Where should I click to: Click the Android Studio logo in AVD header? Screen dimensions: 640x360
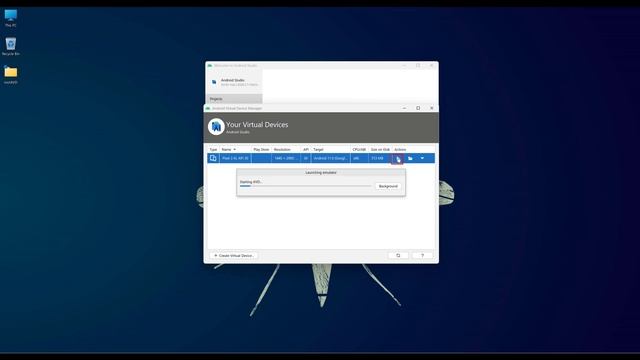tap(216, 127)
